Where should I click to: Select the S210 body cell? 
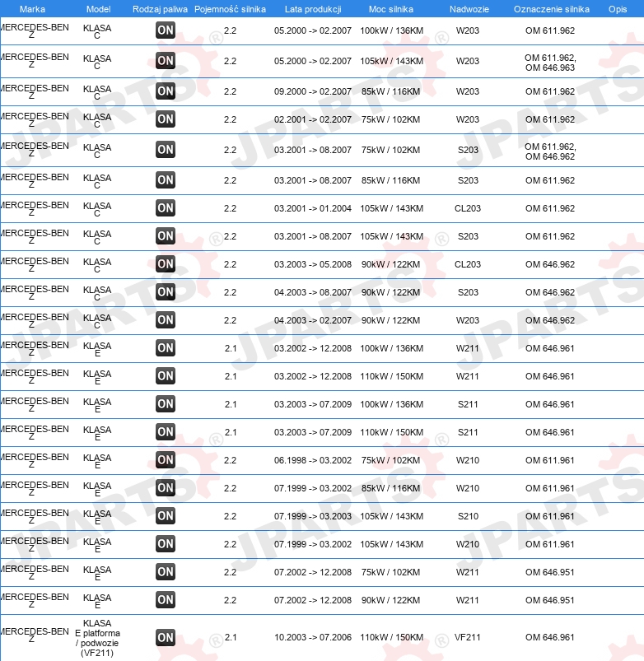tap(468, 516)
